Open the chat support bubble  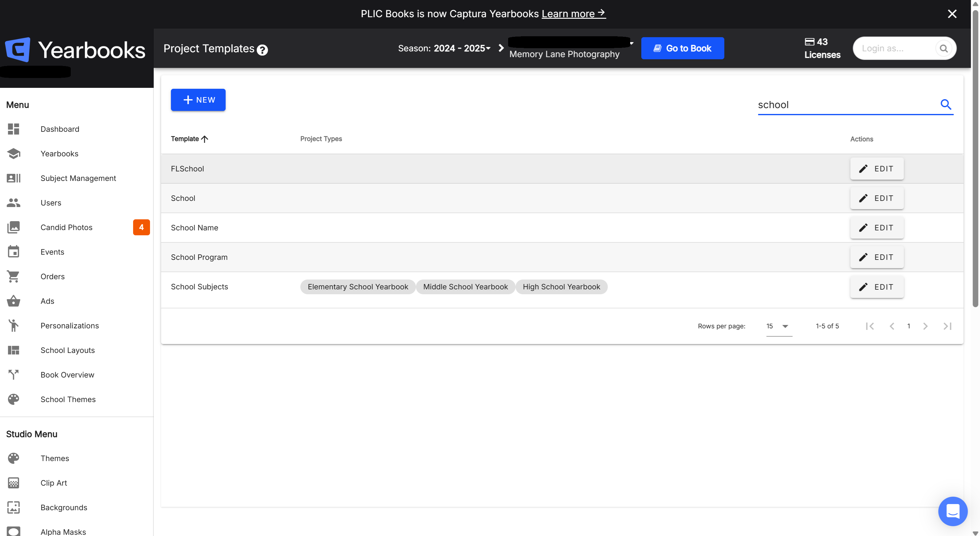tap(953, 511)
